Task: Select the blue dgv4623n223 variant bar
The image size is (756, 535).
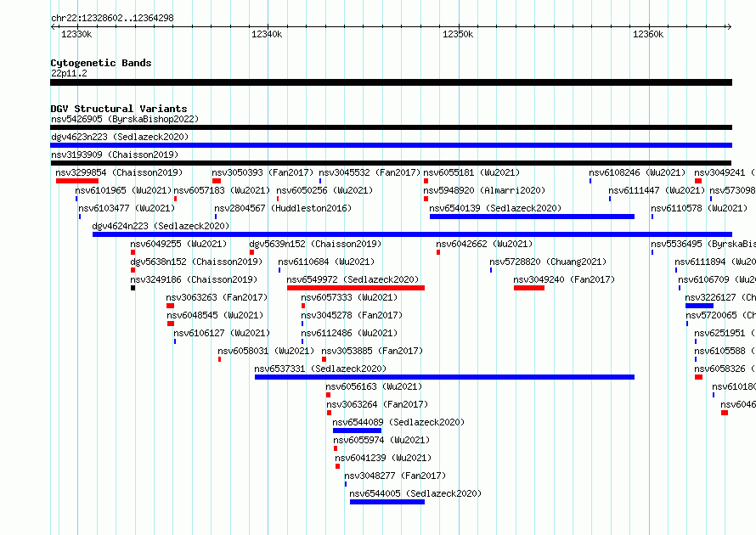Action: [x=391, y=145]
